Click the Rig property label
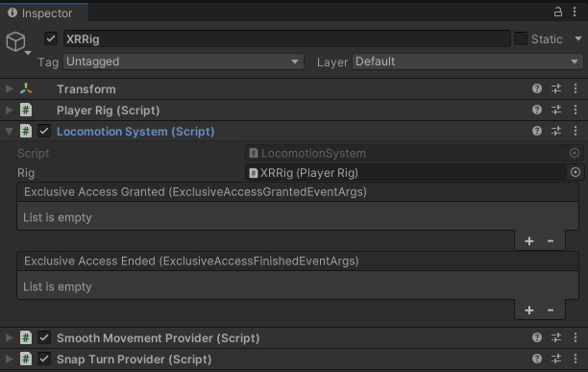This screenshot has width=588, height=372. pos(26,173)
